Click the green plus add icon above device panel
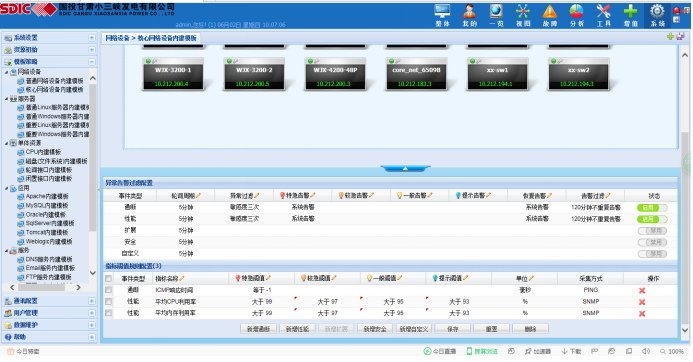693x362 pixels. point(670,37)
